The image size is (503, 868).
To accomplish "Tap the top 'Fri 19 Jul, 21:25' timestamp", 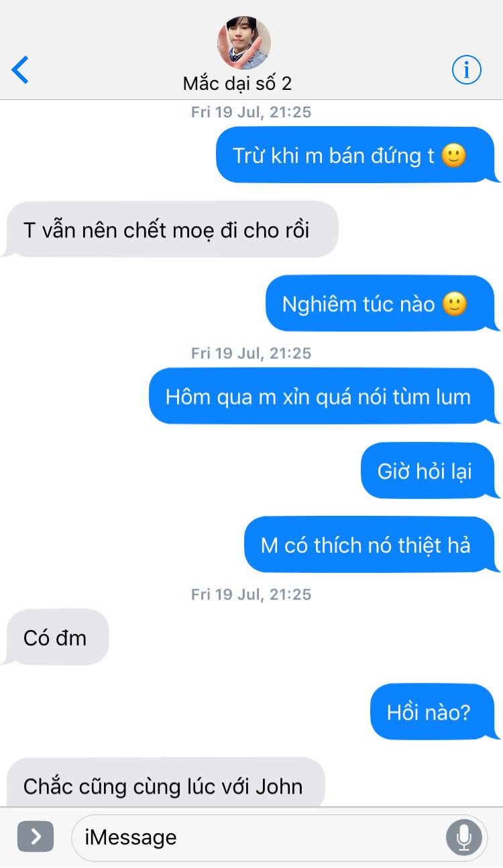I will pyautogui.click(x=251, y=112).
